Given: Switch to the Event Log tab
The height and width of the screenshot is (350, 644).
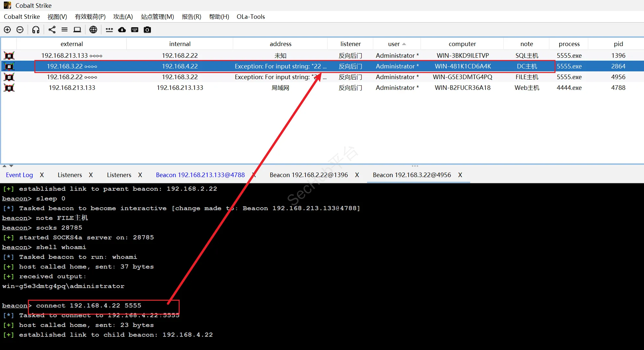Looking at the screenshot, I should point(19,175).
